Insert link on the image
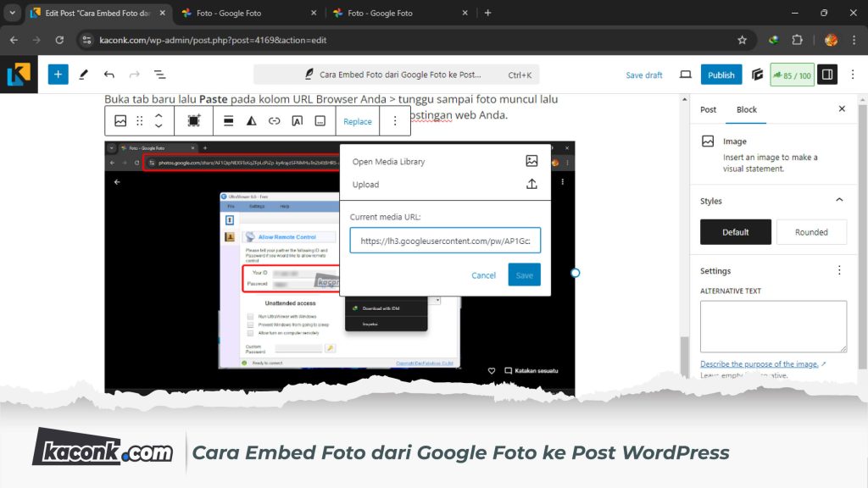The width and height of the screenshot is (868, 488). (274, 120)
